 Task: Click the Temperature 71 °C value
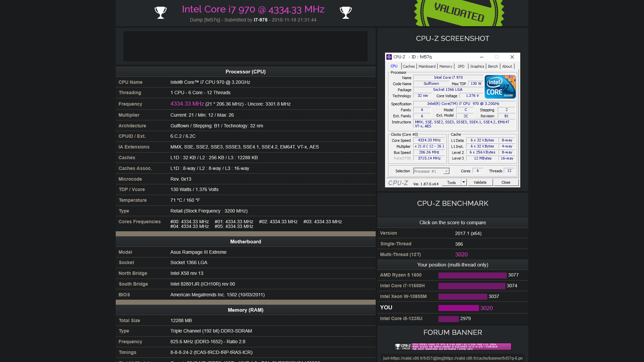pos(185,200)
